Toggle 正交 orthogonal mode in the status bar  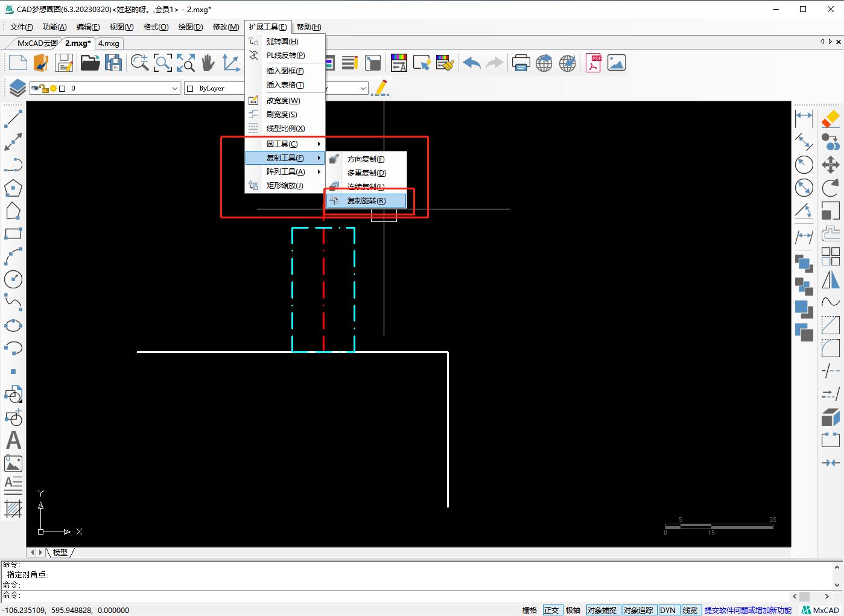pos(552,609)
